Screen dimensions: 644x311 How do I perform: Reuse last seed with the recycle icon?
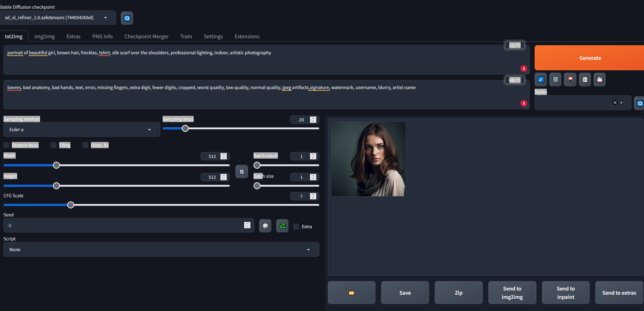[282, 226]
